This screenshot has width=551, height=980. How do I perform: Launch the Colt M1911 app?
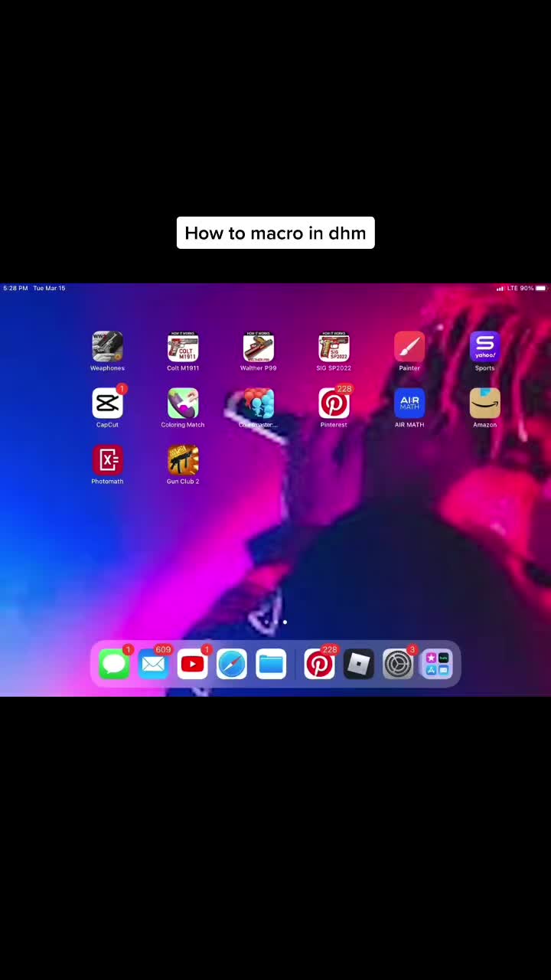pos(183,347)
